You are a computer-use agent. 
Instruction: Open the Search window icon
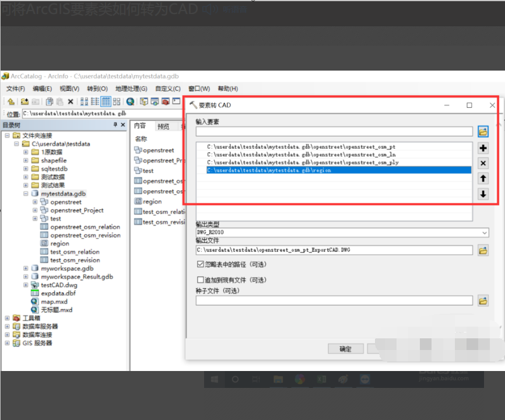(155, 101)
